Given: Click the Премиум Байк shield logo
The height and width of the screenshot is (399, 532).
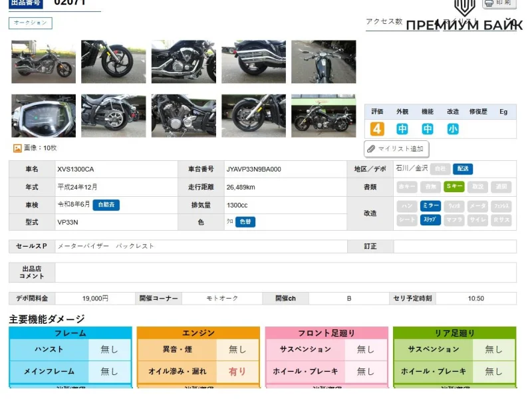Looking at the screenshot, I should pos(464,7).
